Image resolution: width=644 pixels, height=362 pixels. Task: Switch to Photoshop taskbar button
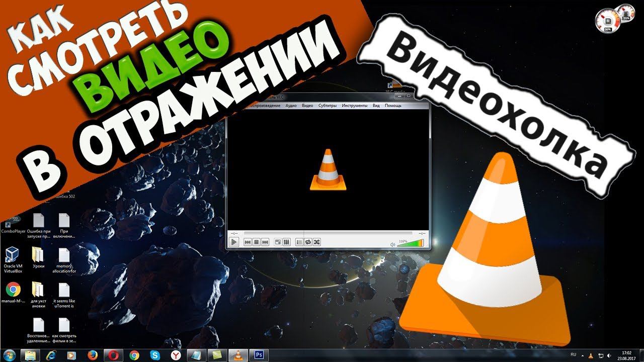(260, 355)
